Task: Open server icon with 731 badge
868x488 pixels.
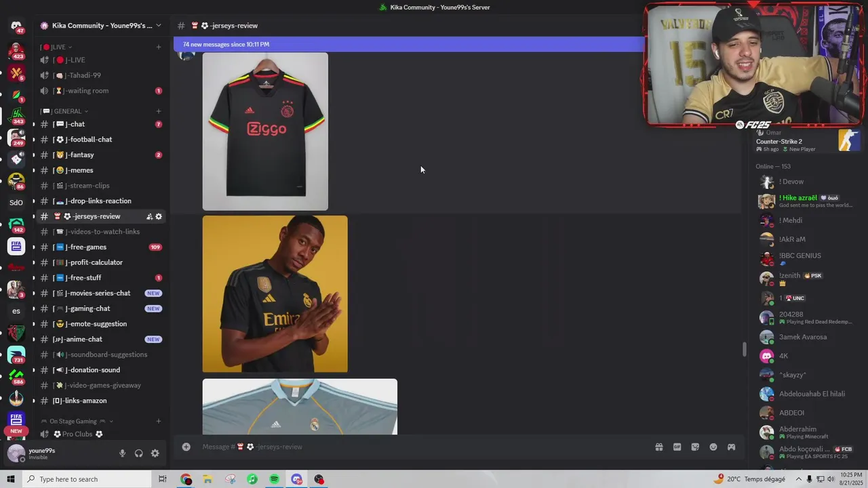Action: (x=16, y=354)
